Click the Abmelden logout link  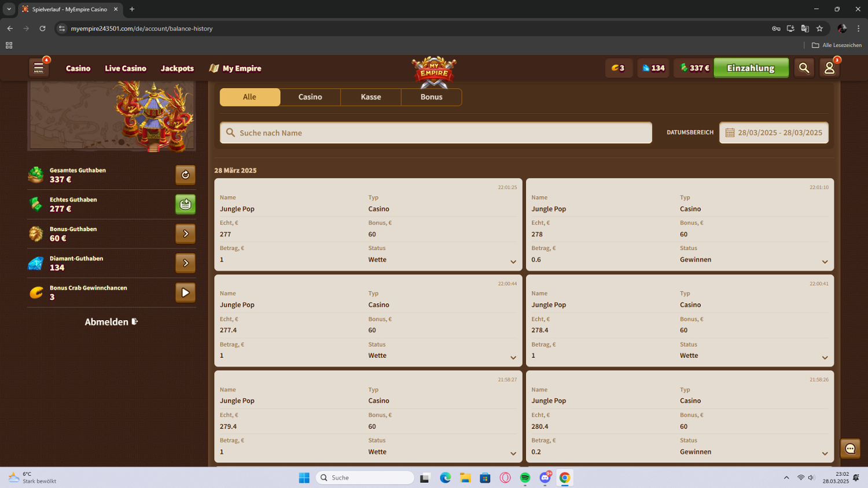(x=111, y=322)
